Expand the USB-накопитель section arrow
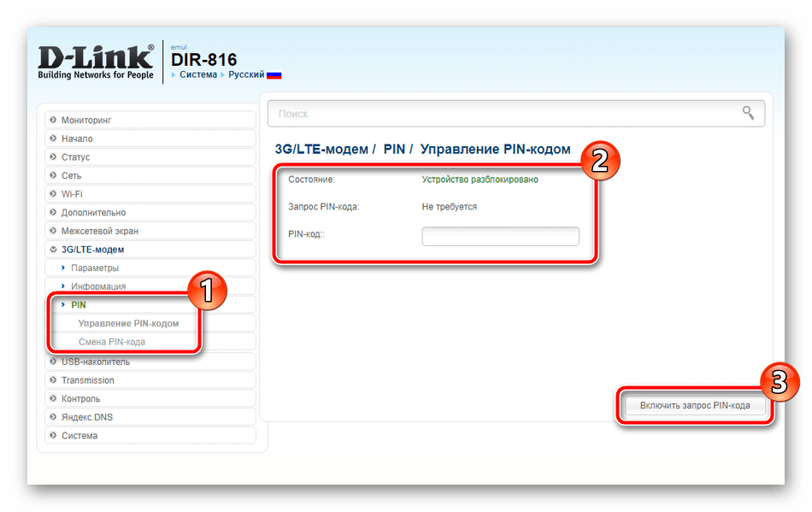This screenshot has width=812, height=512. point(53,362)
